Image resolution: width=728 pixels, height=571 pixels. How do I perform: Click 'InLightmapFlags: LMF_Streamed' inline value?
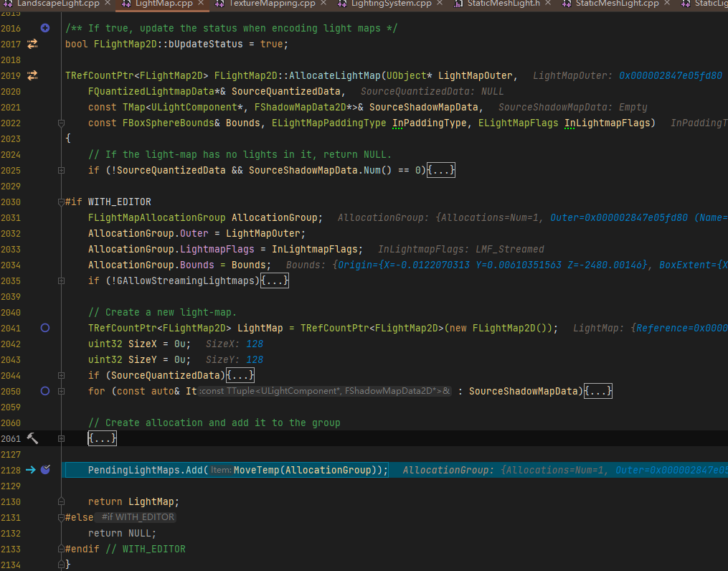(x=461, y=249)
